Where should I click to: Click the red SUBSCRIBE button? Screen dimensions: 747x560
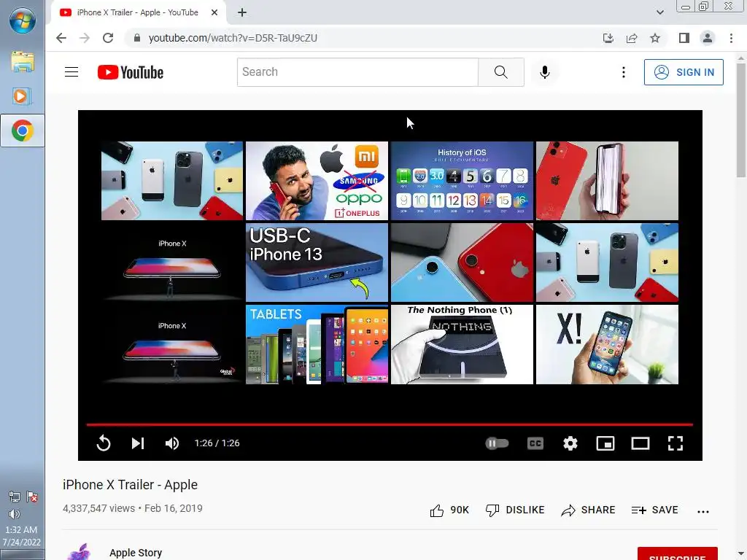pyautogui.click(x=677, y=554)
